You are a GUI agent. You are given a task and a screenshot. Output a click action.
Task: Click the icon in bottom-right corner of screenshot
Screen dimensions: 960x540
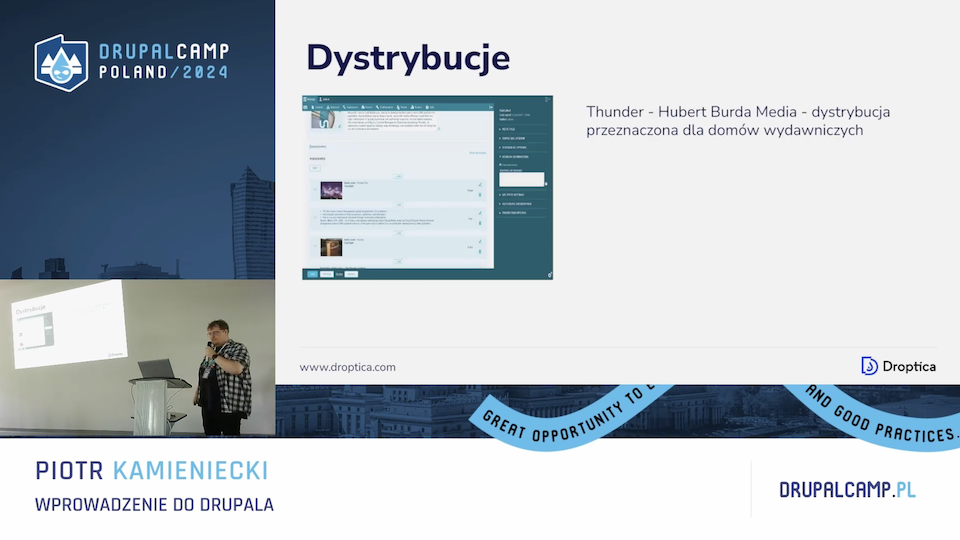click(550, 275)
